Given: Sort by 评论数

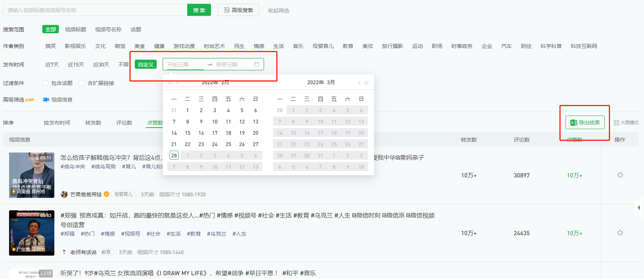Looking at the screenshot, I should pyautogui.click(x=124, y=123).
